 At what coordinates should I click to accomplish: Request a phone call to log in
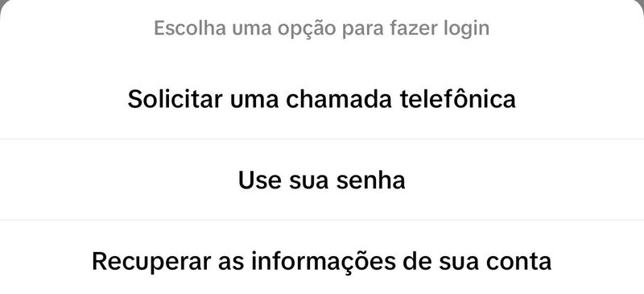(x=322, y=100)
